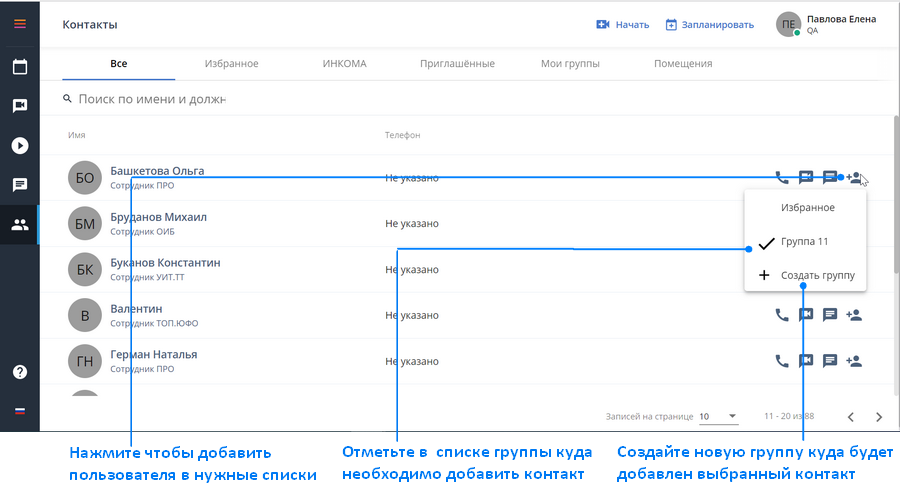Select contact name Герман Наталья
This screenshot has height=490, width=900.
click(x=154, y=355)
